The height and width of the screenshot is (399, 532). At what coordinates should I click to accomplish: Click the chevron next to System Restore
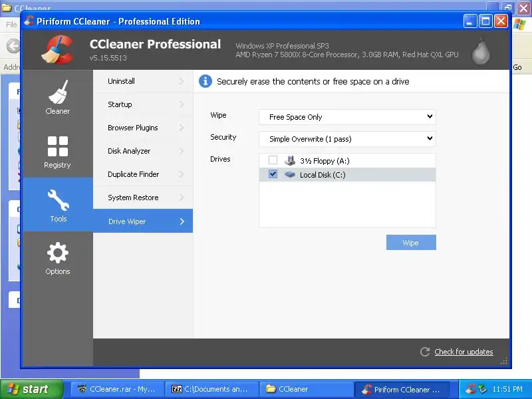pos(182,198)
